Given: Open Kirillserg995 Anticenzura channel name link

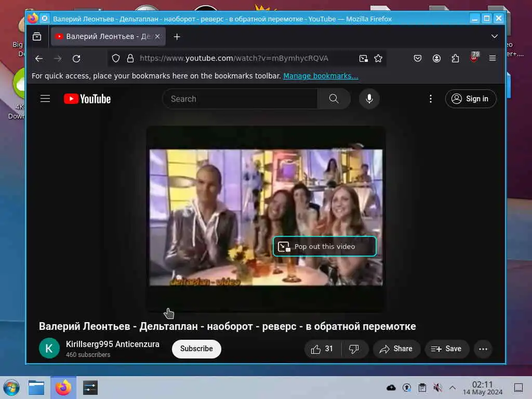Looking at the screenshot, I should tap(113, 344).
